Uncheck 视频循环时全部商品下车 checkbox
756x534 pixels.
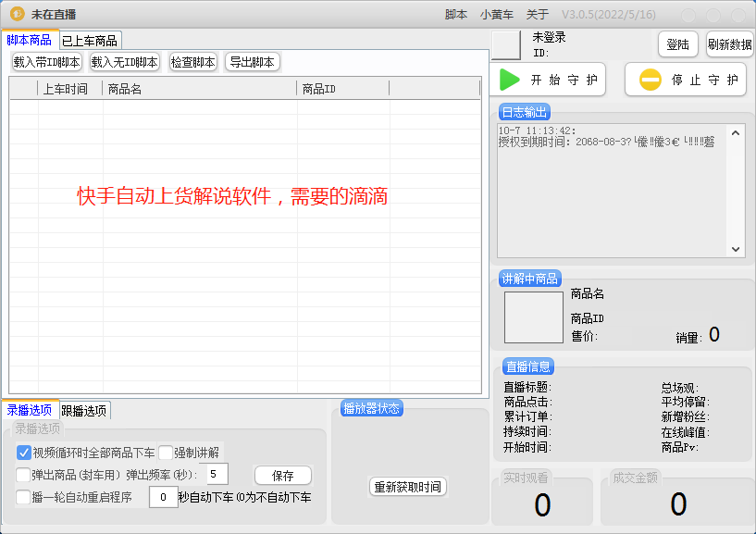(24, 453)
